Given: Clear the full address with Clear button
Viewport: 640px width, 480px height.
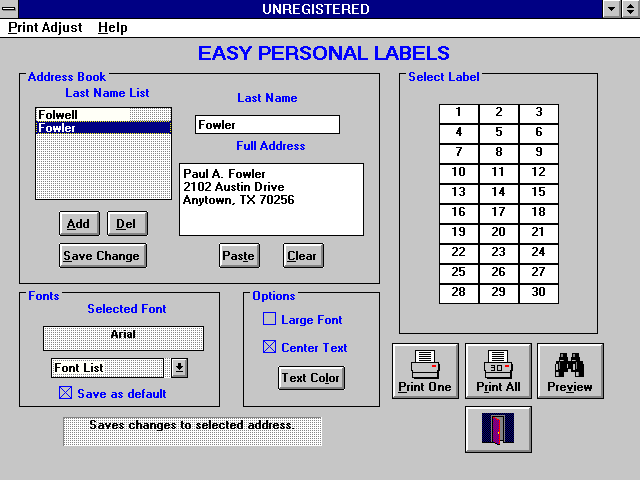Looking at the screenshot, I should [302, 256].
